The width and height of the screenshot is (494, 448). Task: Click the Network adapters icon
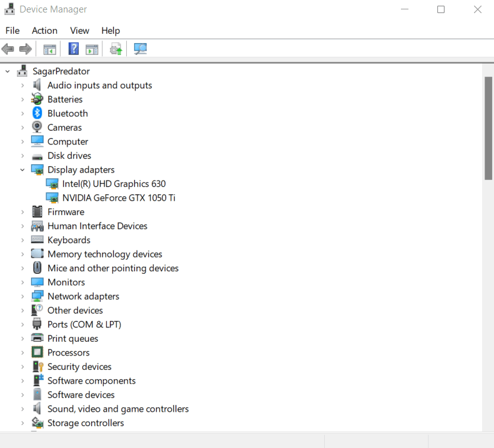point(37,296)
